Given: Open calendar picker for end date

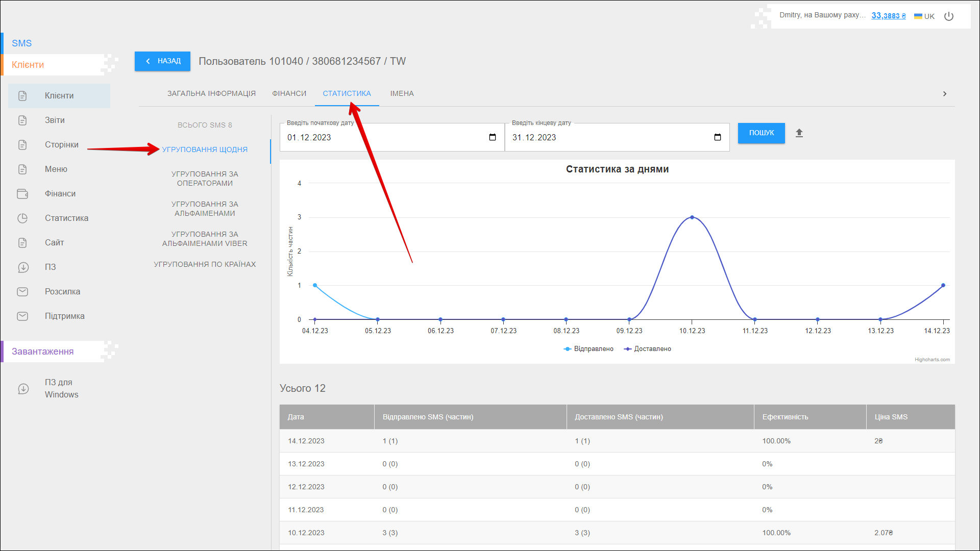Looking at the screenshot, I should pos(717,137).
